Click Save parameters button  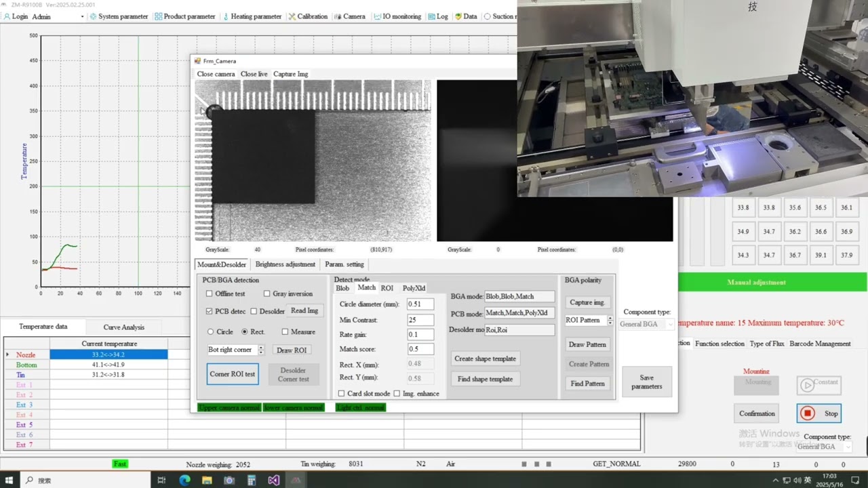[647, 382]
